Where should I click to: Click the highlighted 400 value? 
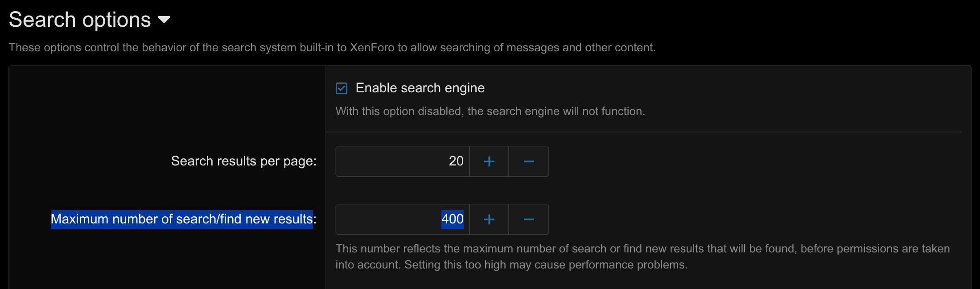tap(452, 219)
